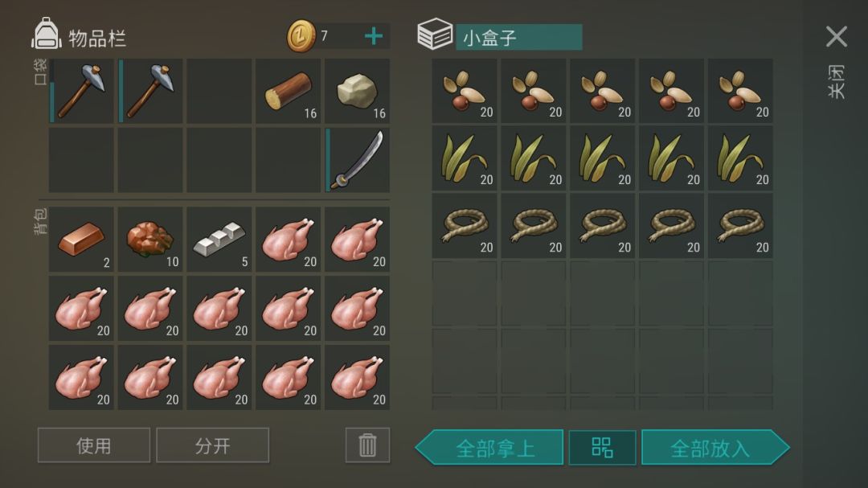Viewport: 868px width, 488px height.
Task: Click the plus icon to add coins
Action: [x=374, y=36]
